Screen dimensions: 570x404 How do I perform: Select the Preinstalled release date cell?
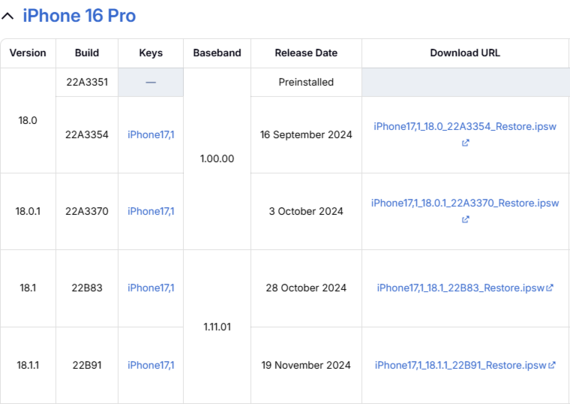point(306,82)
